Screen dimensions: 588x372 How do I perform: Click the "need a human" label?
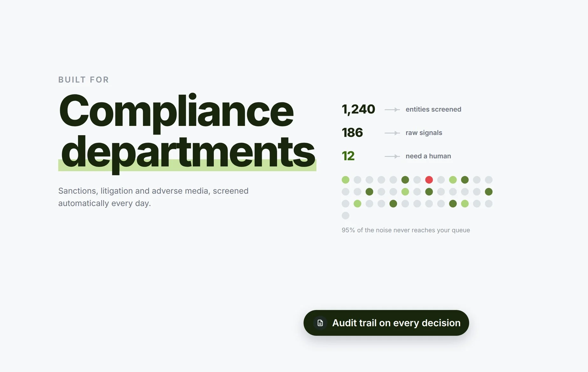point(428,156)
